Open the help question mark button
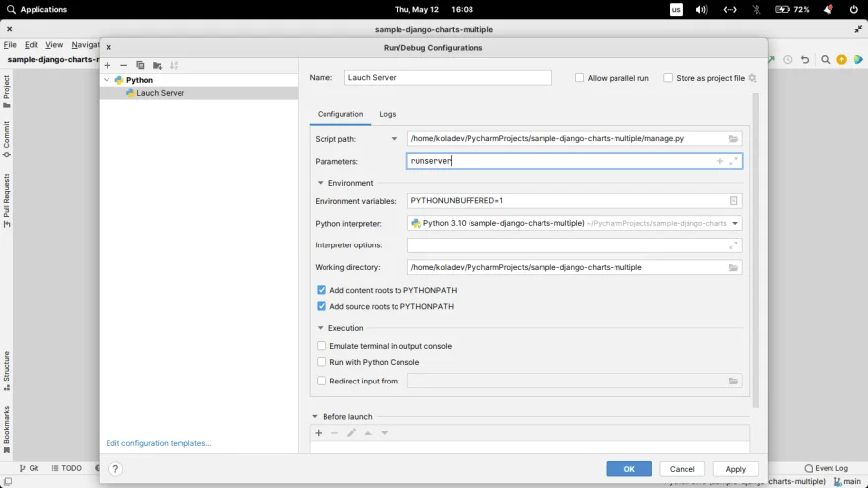 click(115, 469)
